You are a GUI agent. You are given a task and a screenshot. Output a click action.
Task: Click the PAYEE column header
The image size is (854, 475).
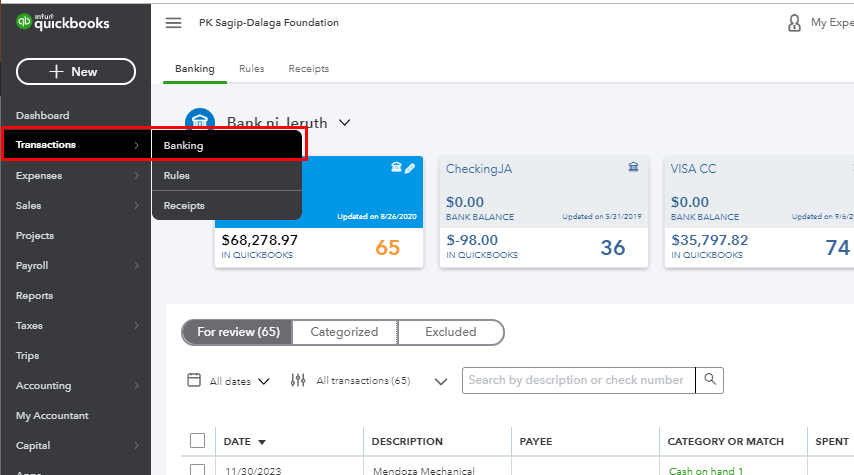coord(535,441)
